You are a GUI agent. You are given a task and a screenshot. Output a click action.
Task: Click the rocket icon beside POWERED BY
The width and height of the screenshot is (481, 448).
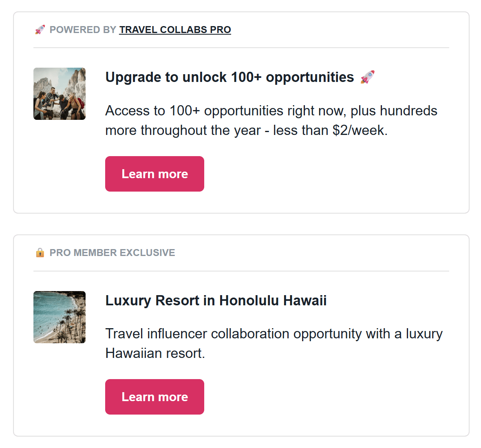(x=40, y=30)
